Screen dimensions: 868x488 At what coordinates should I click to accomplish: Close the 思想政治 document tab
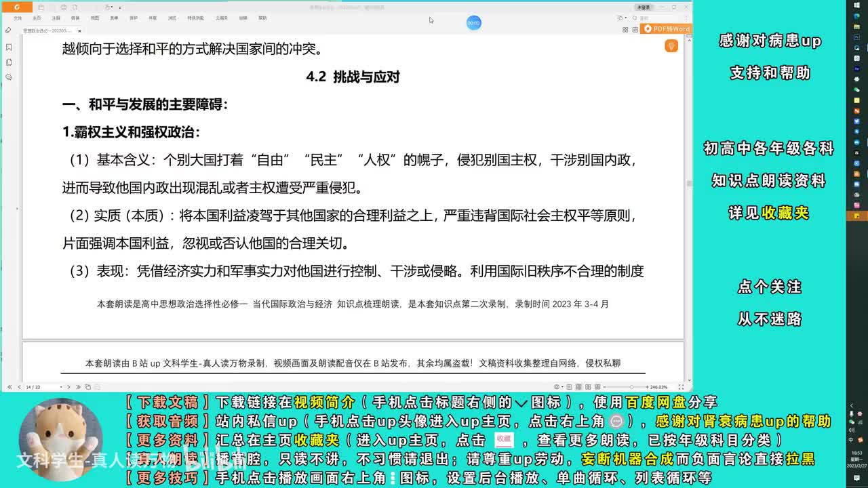[79, 30]
